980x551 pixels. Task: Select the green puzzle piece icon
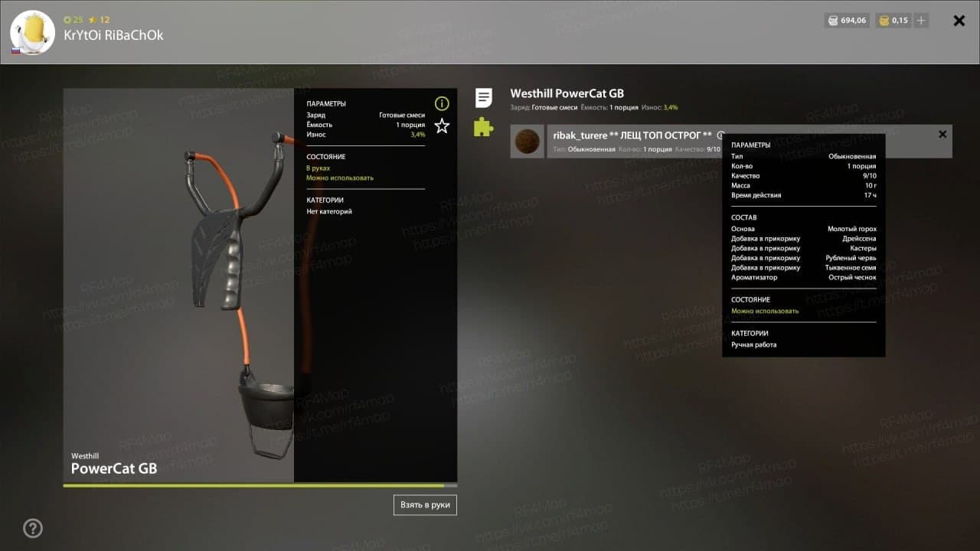[483, 126]
